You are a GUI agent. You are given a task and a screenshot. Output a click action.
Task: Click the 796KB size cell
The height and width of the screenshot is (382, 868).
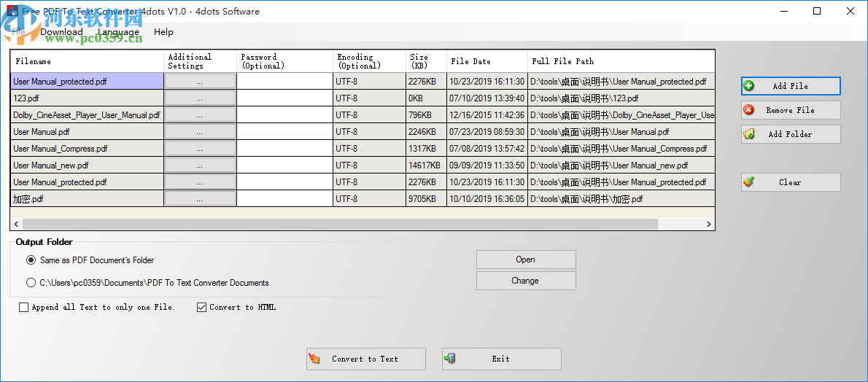pos(426,115)
